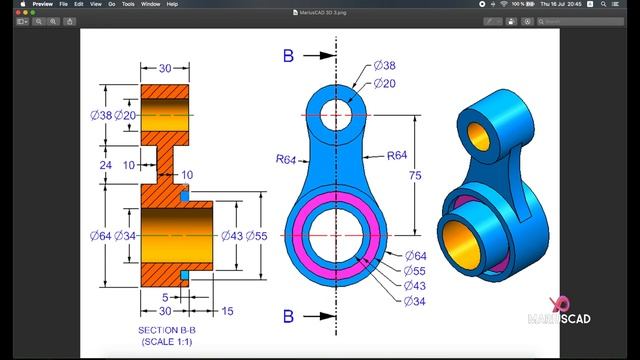Open the File menu
The image size is (640, 360).
[x=63, y=4]
